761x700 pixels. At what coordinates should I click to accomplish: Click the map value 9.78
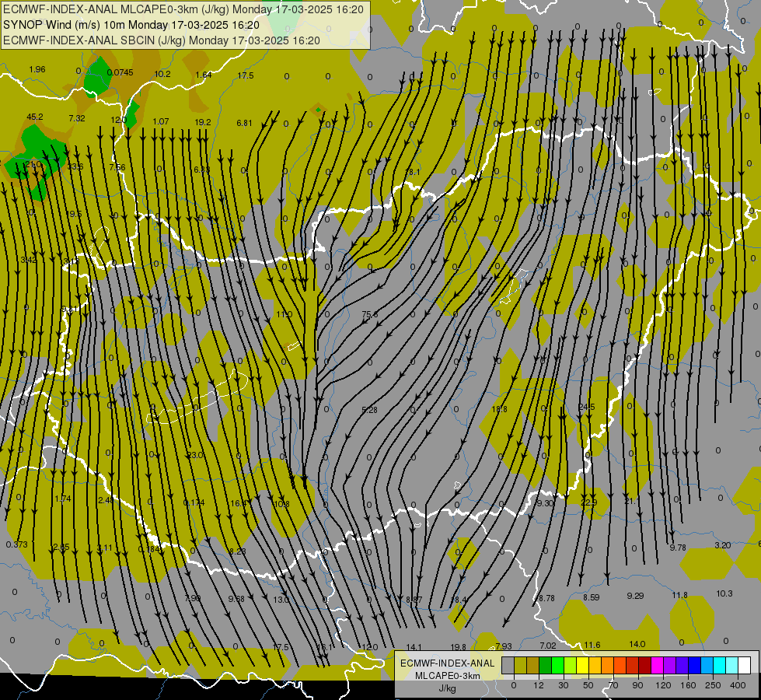[678, 548]
